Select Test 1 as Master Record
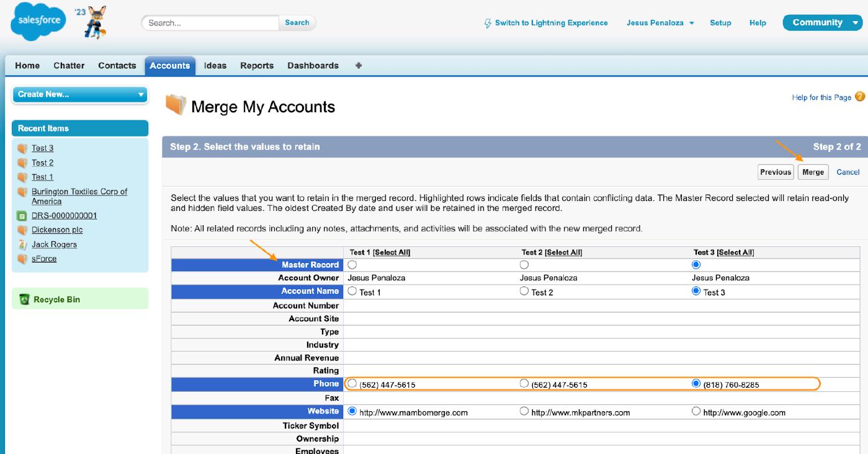 coord(352,265)
